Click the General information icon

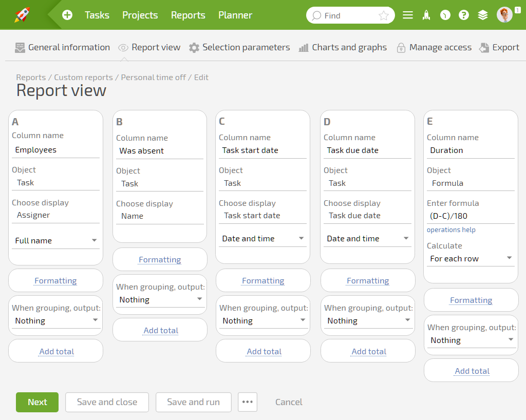point(20,48)
